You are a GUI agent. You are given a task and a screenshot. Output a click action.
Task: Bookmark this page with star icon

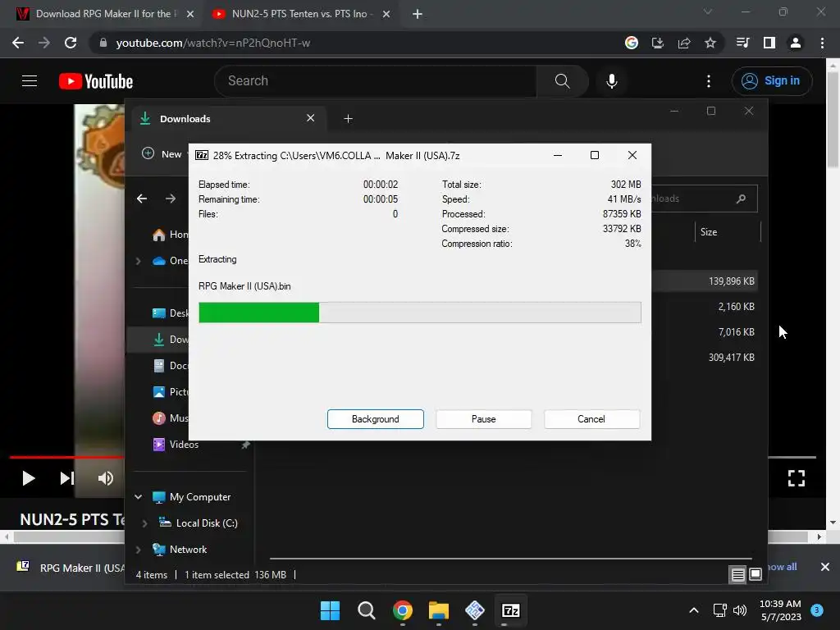pos(710,43)
